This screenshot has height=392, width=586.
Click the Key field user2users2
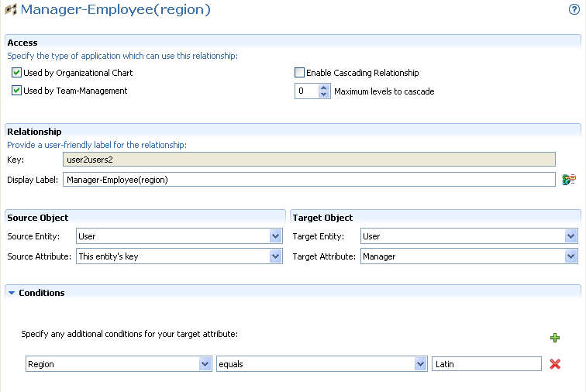click(309, 159)
